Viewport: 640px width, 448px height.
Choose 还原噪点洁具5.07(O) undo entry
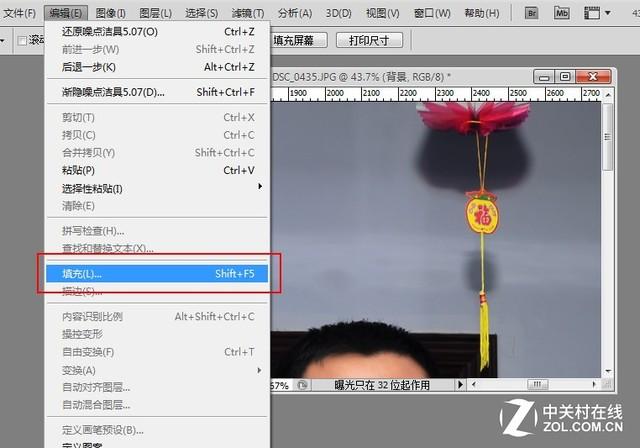[158, 31]
